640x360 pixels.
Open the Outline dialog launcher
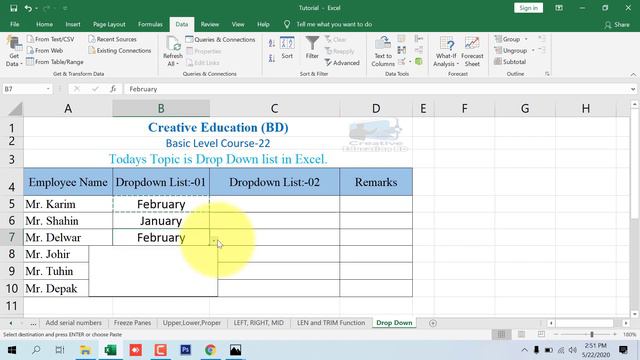tap(547, 74)
